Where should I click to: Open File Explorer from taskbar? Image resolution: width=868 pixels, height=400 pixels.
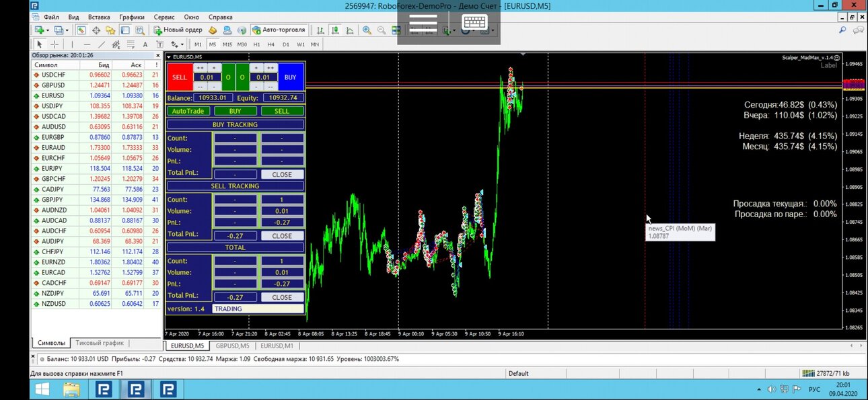pyautogui.click(x=71, y=389)
